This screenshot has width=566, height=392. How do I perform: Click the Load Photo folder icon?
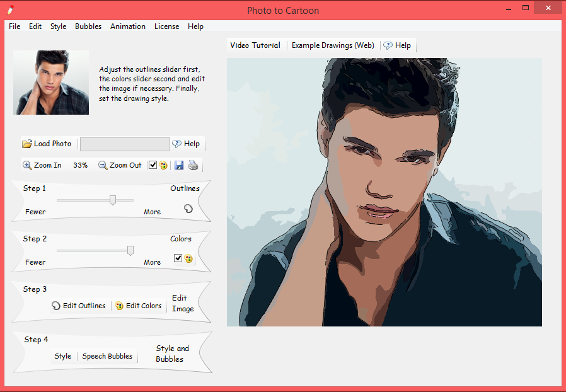click(27, 144)
